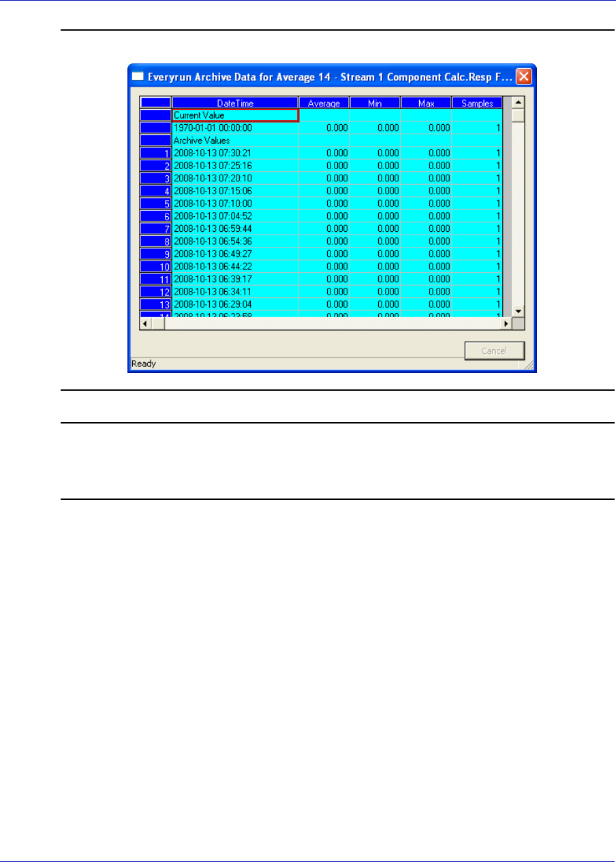This screenshot has width=616, height=862.
Task: Click row header number 4
Action: click(x=156, y=191)
